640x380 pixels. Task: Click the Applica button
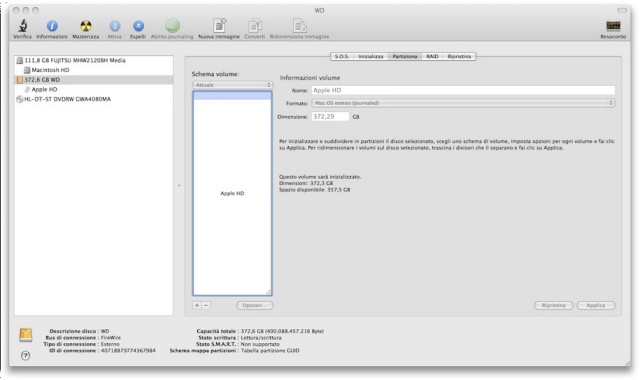click(x=596, y=305)
